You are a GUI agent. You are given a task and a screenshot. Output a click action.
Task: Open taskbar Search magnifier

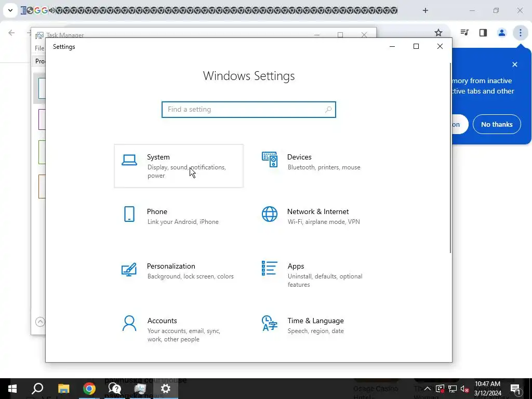click(37, 389)
